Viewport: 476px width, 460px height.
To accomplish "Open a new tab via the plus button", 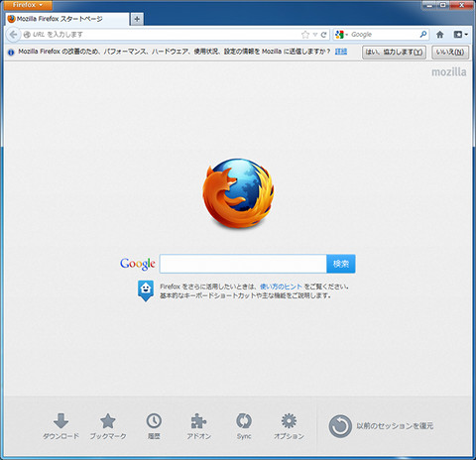I will [x=137, y=19].
